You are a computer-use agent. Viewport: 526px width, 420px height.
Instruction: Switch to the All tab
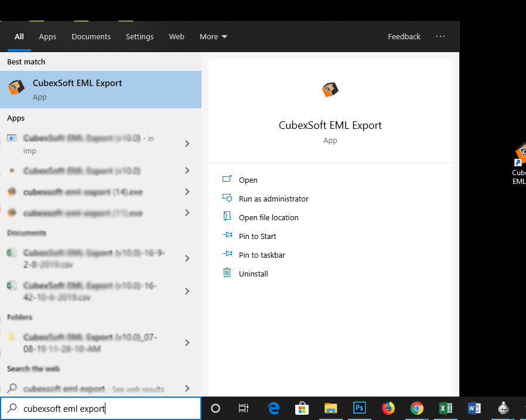pyautogui.click(x=19, y=36)
